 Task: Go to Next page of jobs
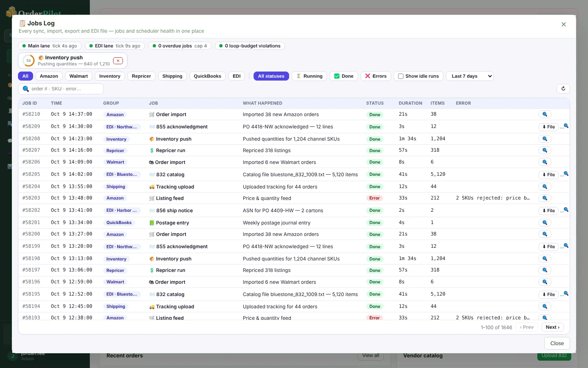pos(553,327)
